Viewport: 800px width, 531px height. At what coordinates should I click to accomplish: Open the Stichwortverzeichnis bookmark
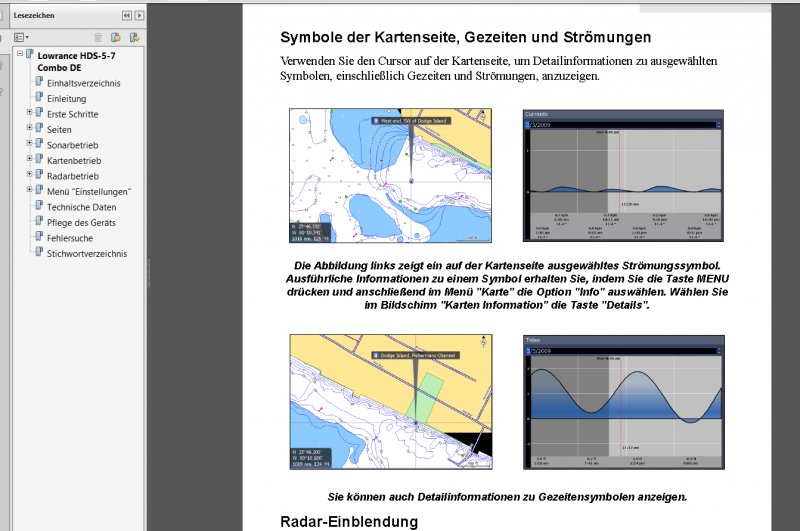click(x=87, y=254)
